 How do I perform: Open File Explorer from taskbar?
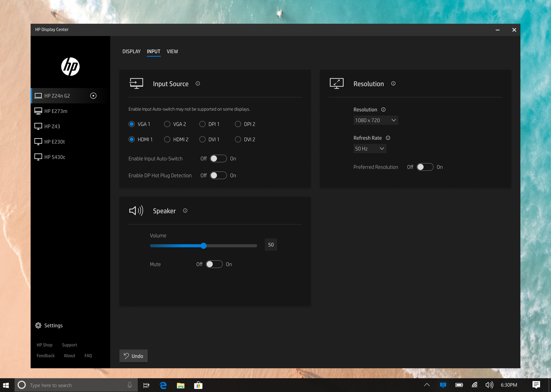180,385
